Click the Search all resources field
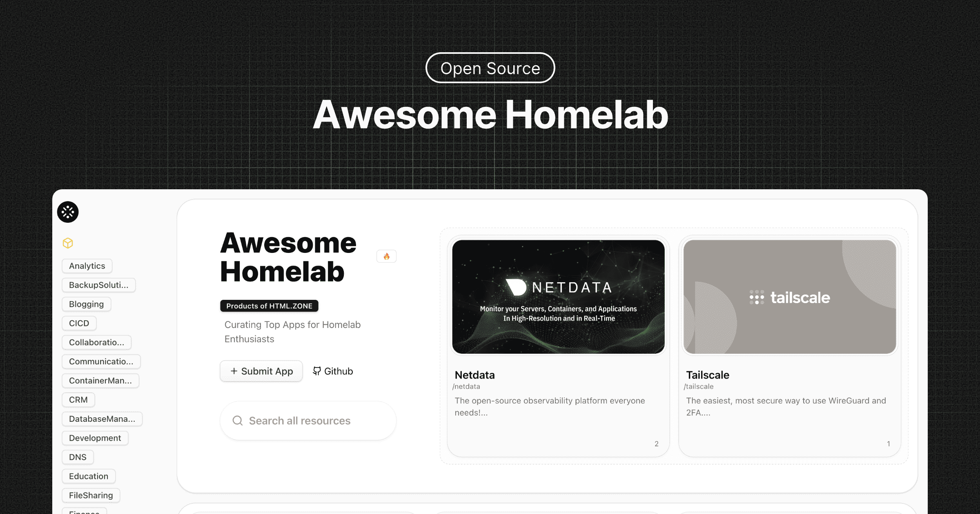This screenshot has width=980, height=514. 311,421
